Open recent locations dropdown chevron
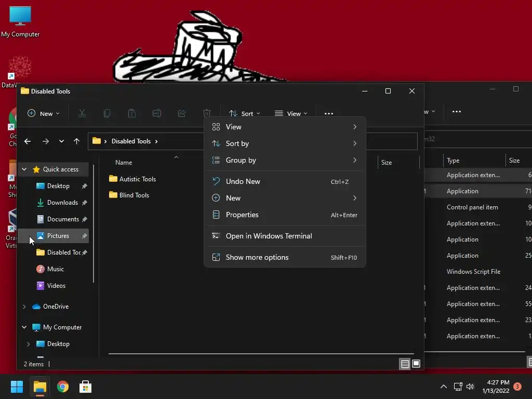The height and width of the screenshot is (399, 532). click(x=61, y=141)
